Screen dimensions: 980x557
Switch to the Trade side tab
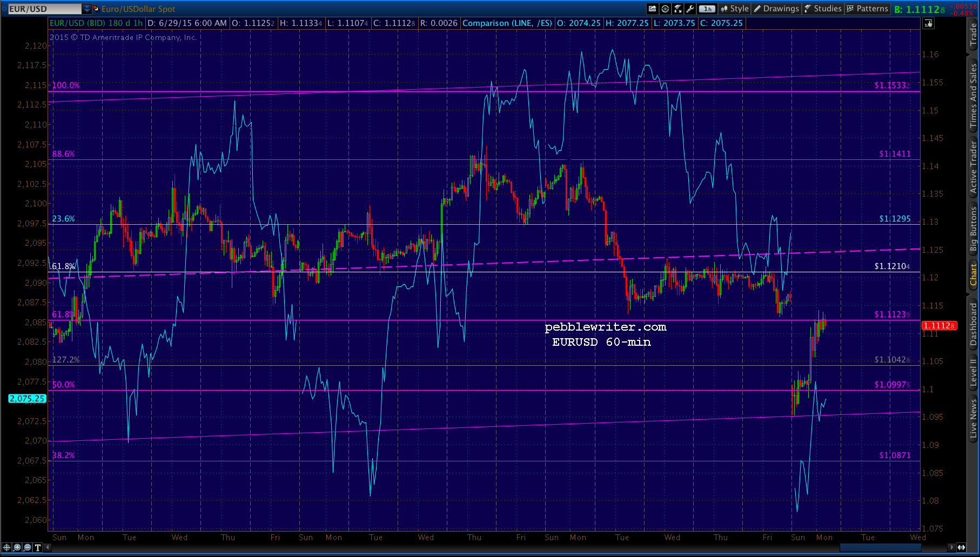pos(974,35)
